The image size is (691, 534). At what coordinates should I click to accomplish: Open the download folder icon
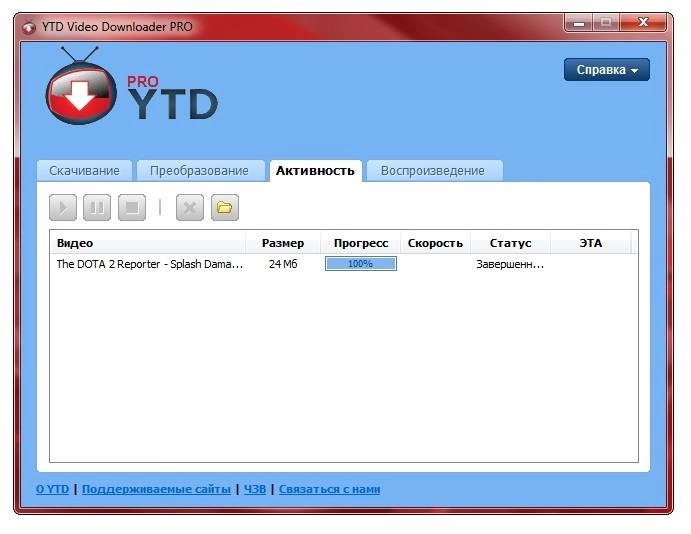click(225, 207)
